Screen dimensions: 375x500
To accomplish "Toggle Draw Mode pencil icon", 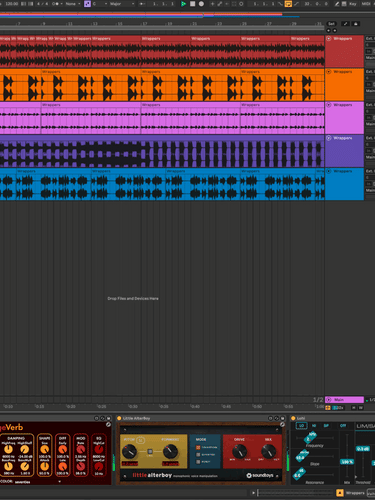I will tap(337, 4).
